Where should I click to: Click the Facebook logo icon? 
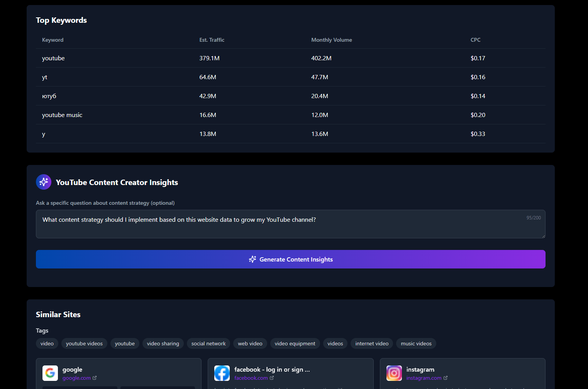[222, 373]
